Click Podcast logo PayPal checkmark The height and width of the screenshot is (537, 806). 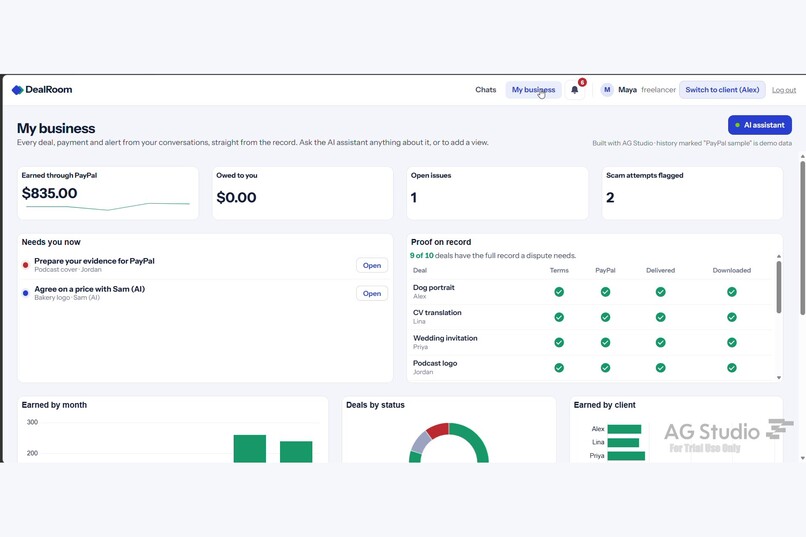pyautogui.click(x=606, y=367)
